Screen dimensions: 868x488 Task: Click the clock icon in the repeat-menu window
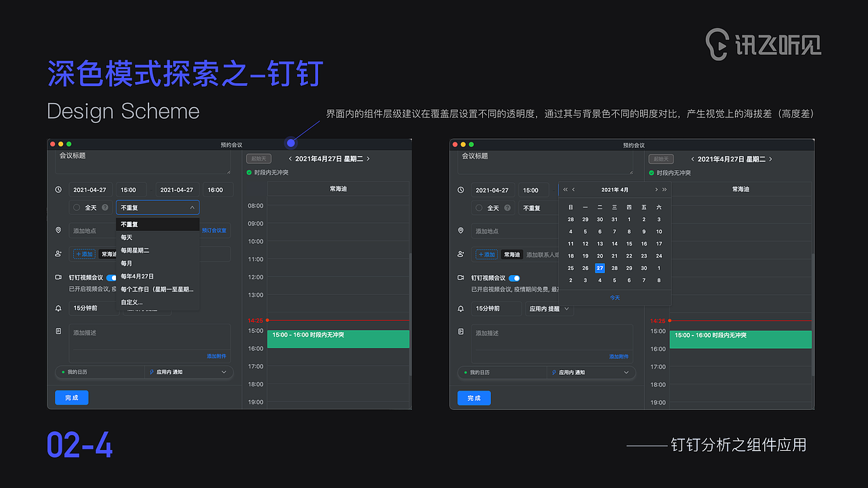click(58, 190)
